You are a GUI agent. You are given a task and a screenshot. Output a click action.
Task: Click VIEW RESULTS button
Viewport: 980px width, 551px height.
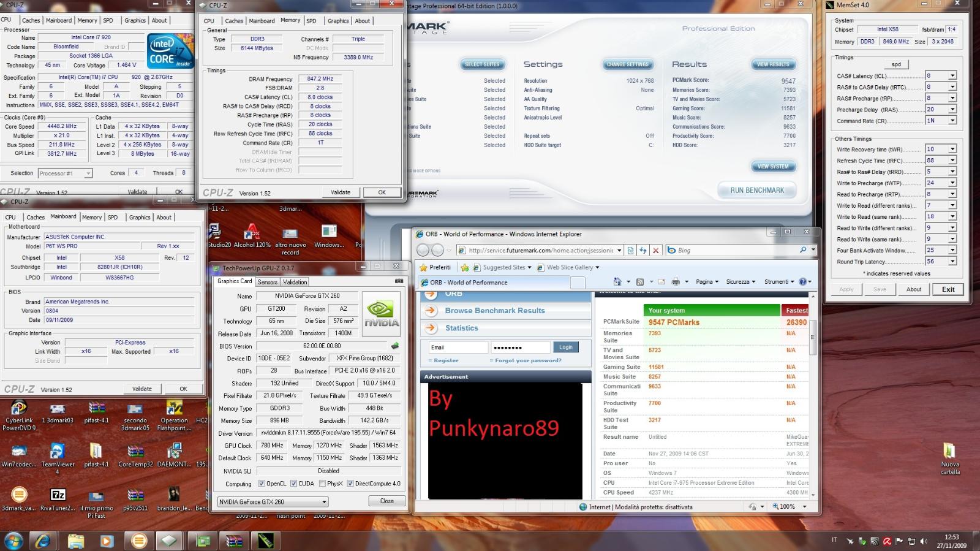click(773, 64)
